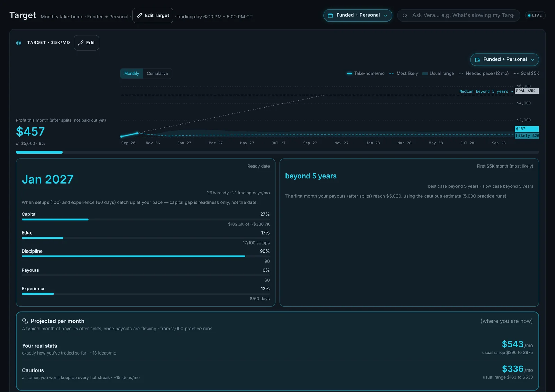Click the $457 marker on chart axis

(x=527, y=129)
